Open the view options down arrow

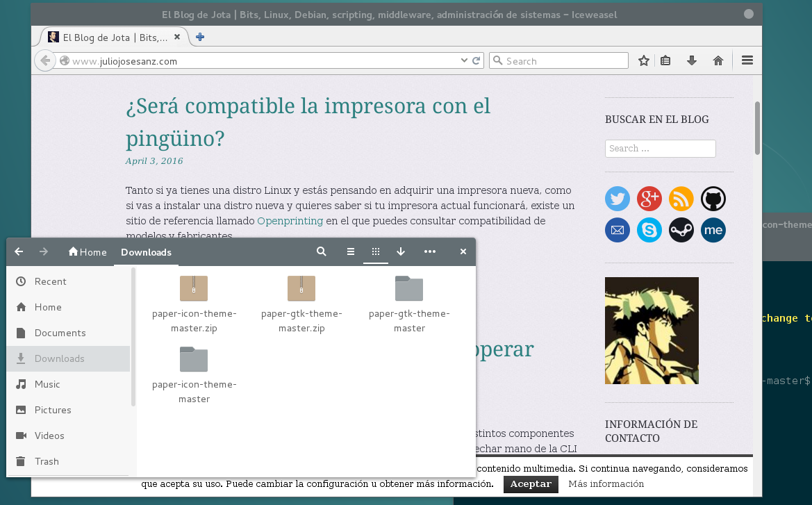[400, 251]
